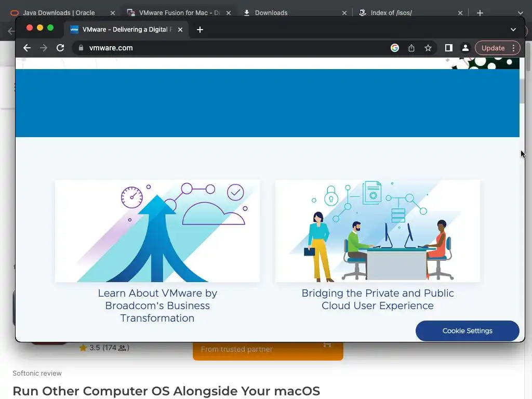View site info via the lock icon
Screen dimensions: 532x399
point(81,48)
